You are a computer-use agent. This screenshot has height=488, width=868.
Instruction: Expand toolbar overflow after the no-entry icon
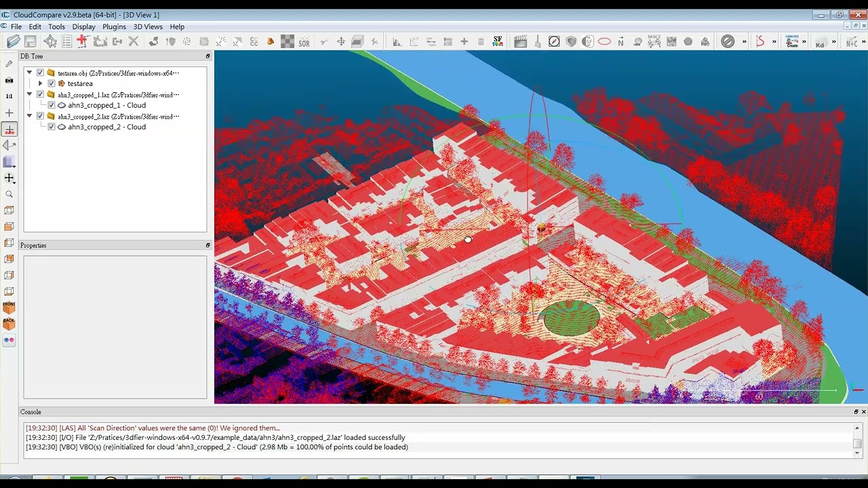[745, 42]
